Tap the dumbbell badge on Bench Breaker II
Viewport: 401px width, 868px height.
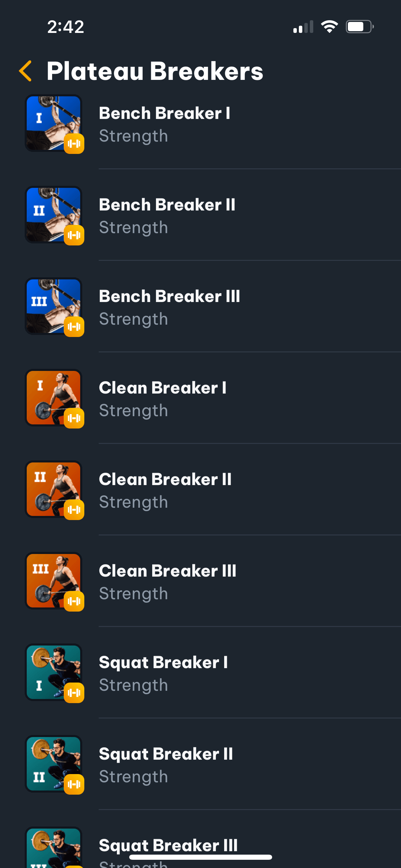coord(74,236)
